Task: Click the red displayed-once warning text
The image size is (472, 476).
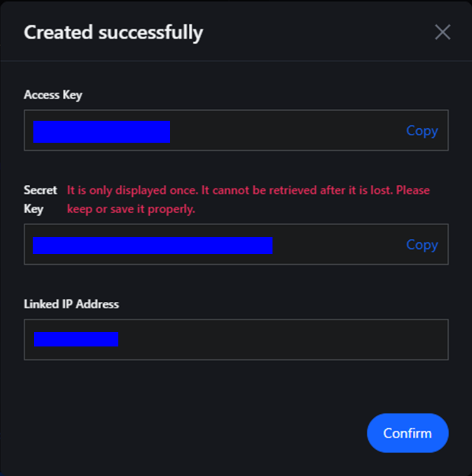Action: coord(248,199)
